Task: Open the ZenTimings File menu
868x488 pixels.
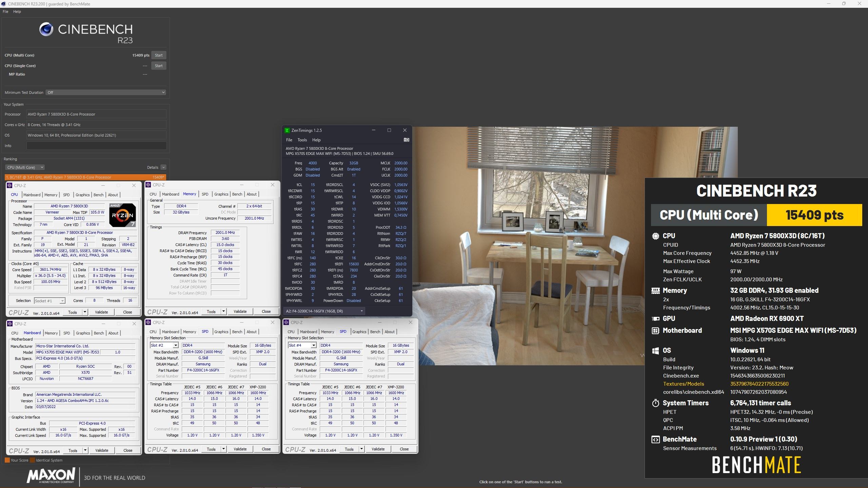Action: pyautogui.click(x=289, y=140)
